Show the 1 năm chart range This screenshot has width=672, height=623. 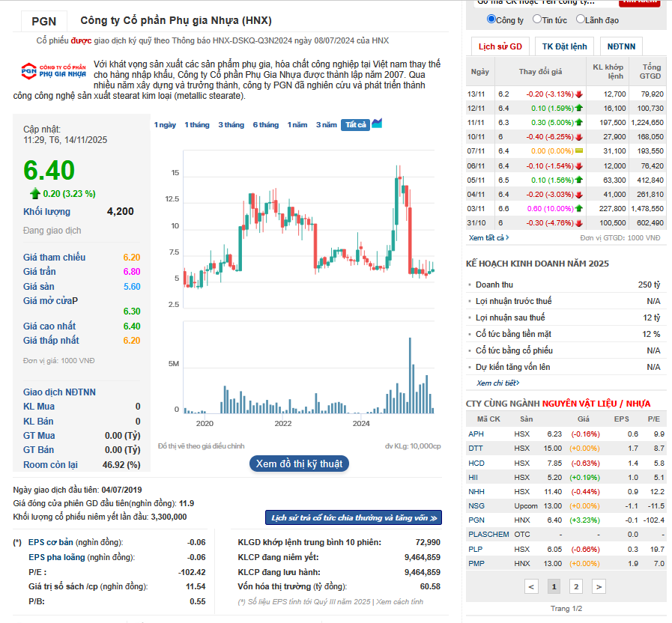pos(297,125)
